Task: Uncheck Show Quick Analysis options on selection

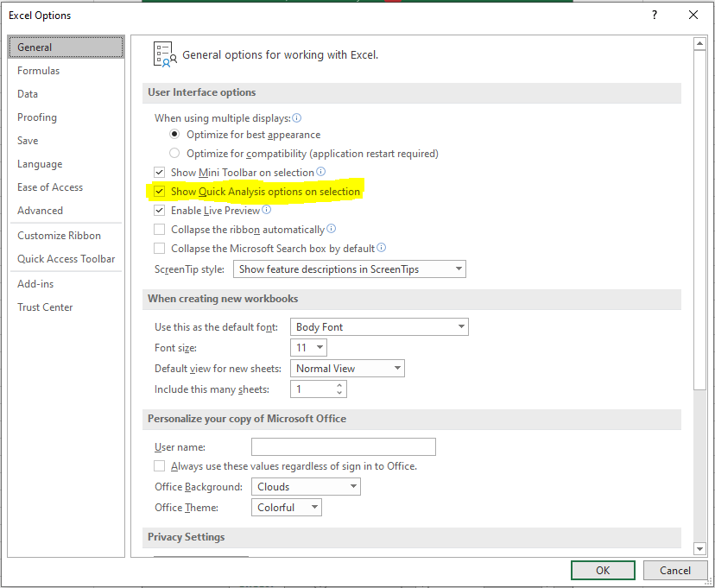Action: click(x=159, y=192)
